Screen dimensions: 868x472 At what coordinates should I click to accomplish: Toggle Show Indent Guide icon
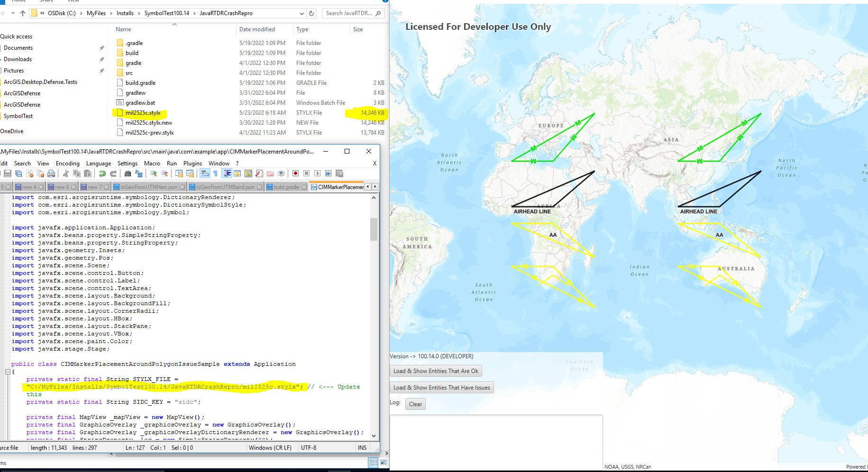[x=227, y=173]
